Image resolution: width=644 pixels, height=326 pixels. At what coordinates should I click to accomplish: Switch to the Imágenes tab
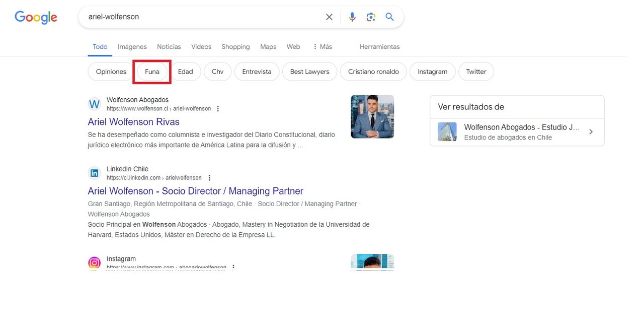132,47
